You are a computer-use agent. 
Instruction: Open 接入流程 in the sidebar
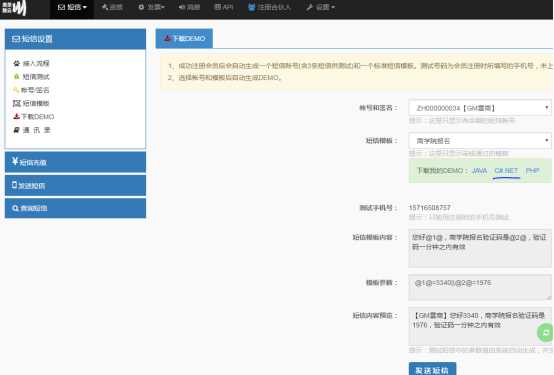pyautogui.click(x=31, y=63)
